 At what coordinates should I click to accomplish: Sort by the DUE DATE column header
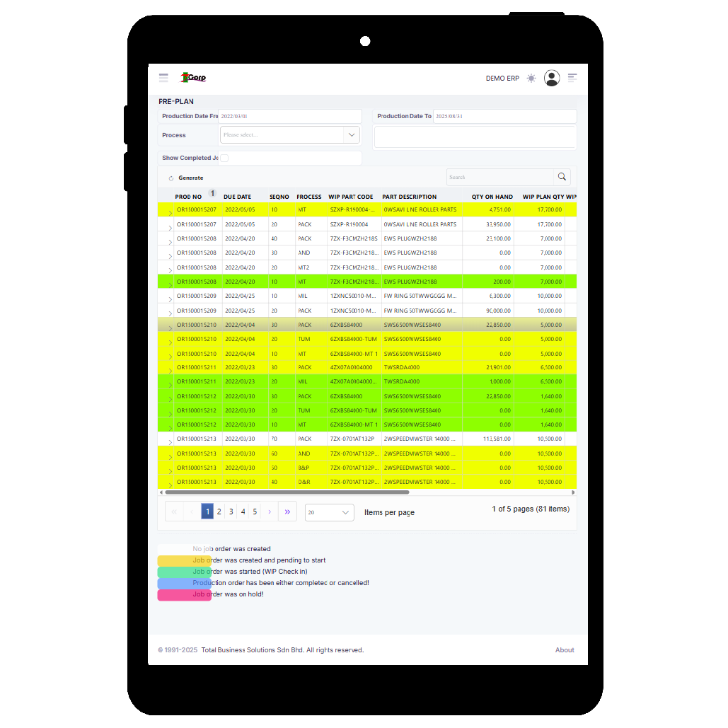pos(237,197)
